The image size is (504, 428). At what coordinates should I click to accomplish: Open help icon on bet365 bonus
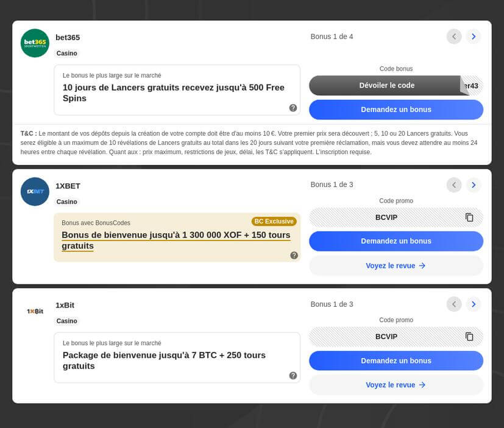click(293, 108)
